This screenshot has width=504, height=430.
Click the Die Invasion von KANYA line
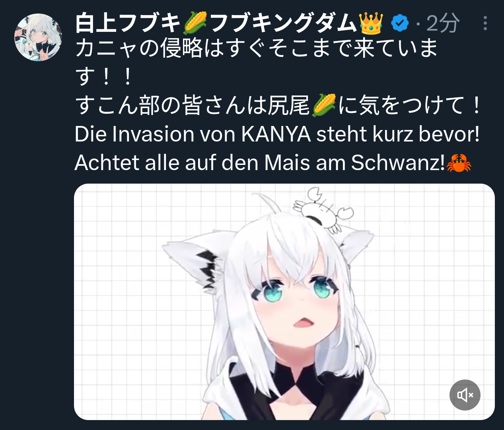click(277, 134)
